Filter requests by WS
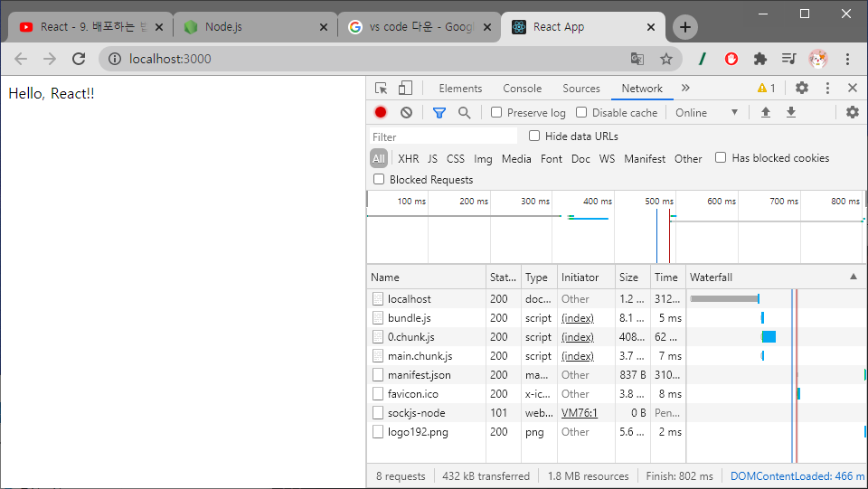This screenshot has height=489, width=868. tap(607, 159)
